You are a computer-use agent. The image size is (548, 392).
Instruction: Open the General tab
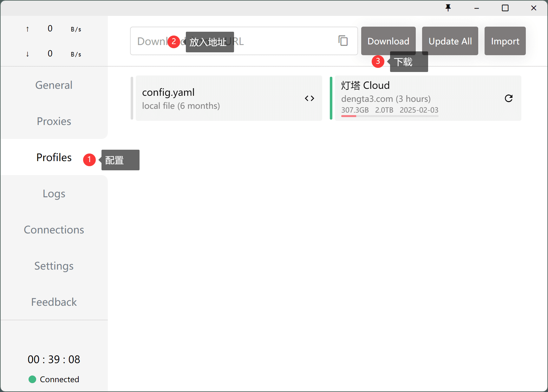coord(54,85)
